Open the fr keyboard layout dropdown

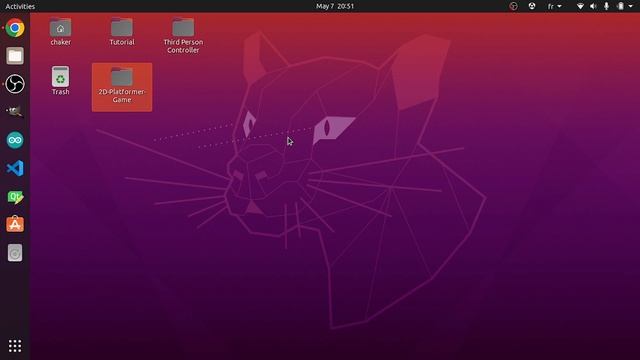(x=555, y=6)
